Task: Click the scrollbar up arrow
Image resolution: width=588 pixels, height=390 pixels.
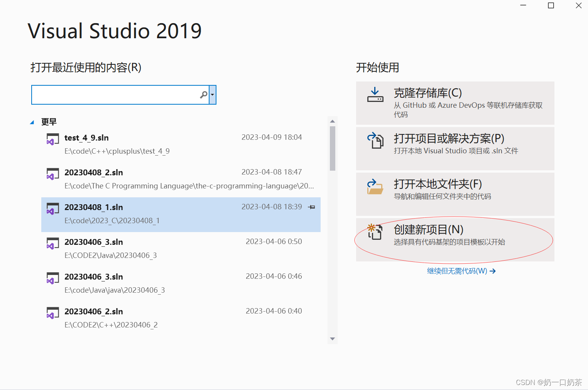Action: click(333, 121)
